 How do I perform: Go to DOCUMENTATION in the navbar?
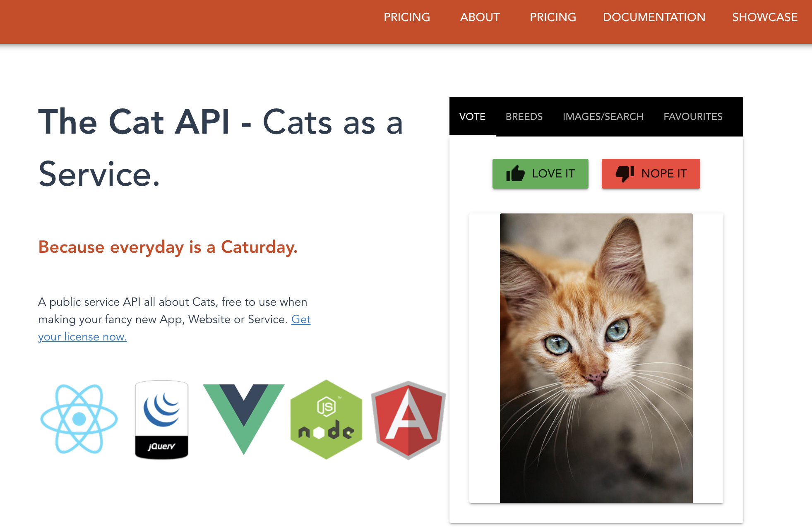tap(654, 17)
